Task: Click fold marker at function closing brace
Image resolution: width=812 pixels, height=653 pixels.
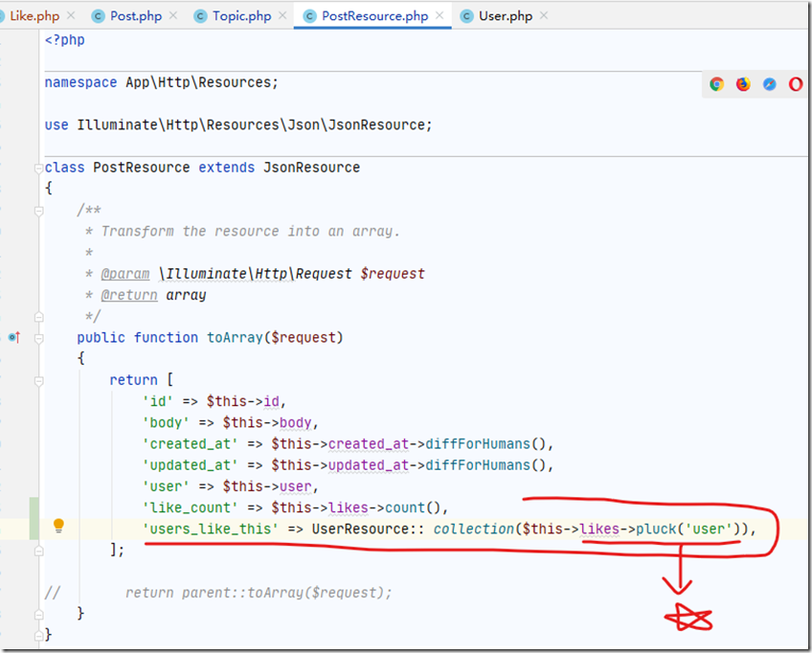Action: 39,615
